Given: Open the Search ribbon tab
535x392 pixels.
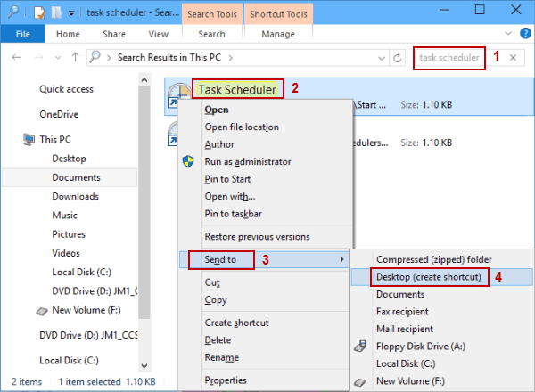Looking at the screenshot, I should (x=211, y=34).
